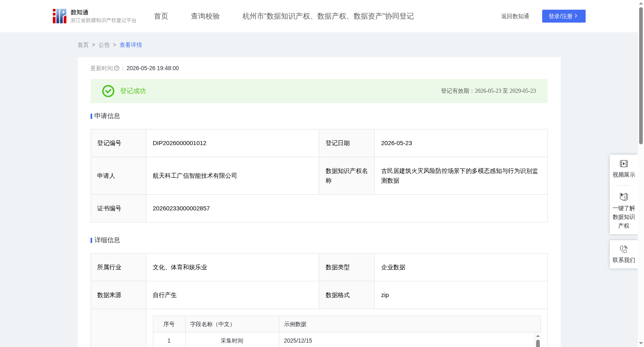The height and width of the screenshot is (347, 644).
Task: Click the 数知通 logo icon
Action: (60, 16)
